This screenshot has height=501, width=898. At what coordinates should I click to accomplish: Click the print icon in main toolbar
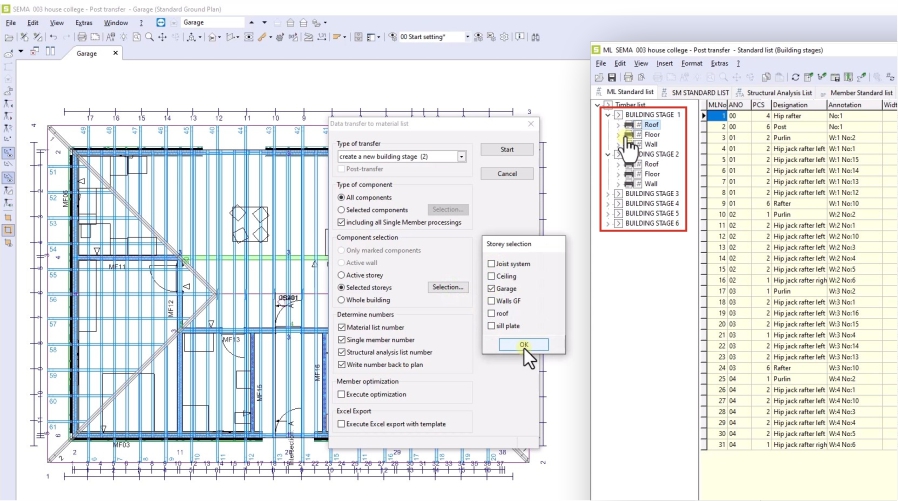click(x=82, y=37)
